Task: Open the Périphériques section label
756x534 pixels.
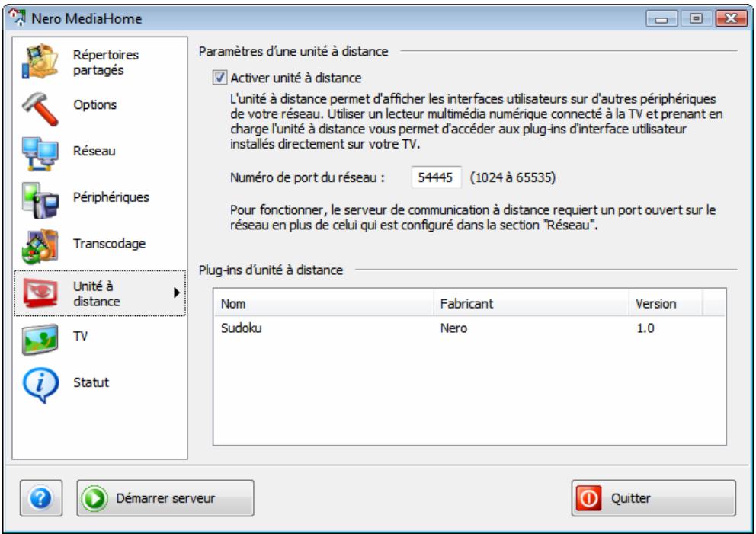Action: click(x=111, y=197)
